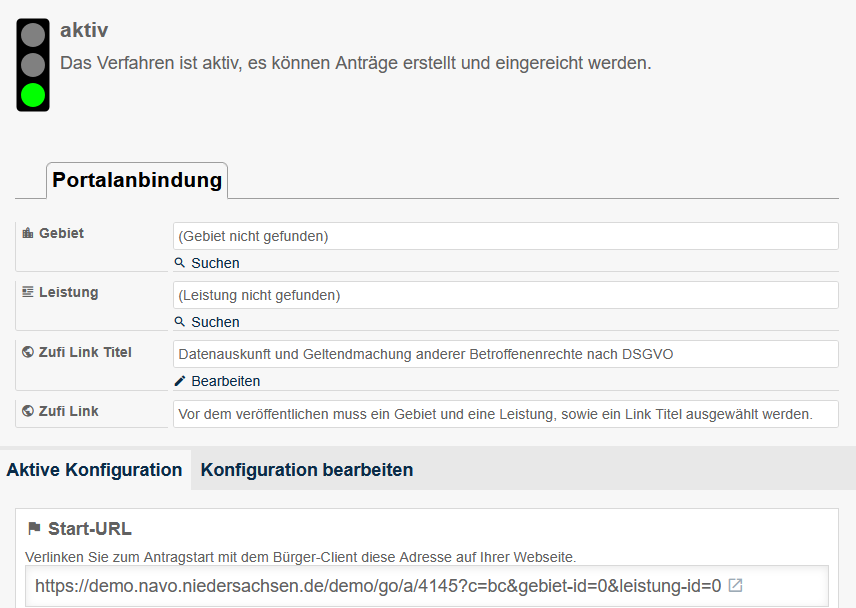Click the globe icon beside Zufi Link Titel
The width and height of the screenshot is (856, 608).
click(28, 352)
